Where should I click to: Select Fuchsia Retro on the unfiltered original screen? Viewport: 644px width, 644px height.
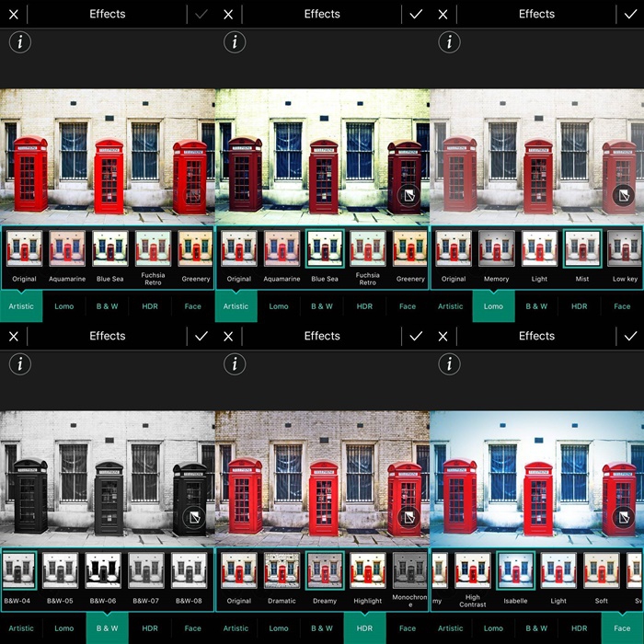[154, 248]
